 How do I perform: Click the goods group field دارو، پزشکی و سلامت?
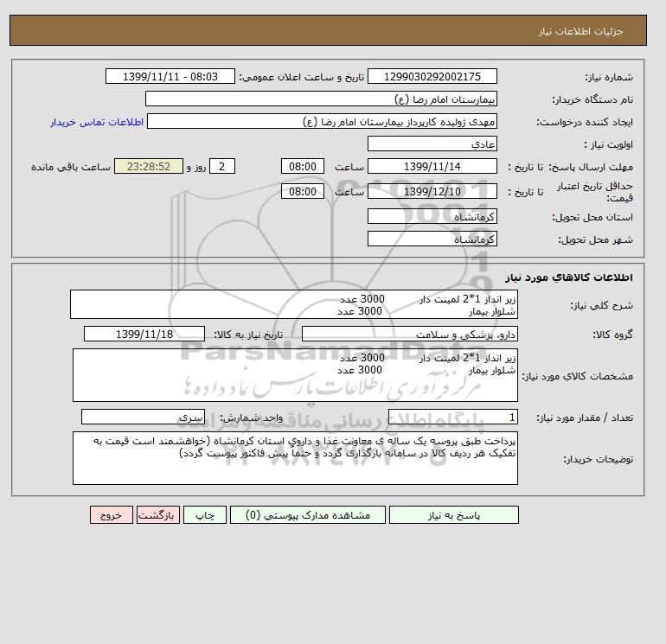point(409,334)
